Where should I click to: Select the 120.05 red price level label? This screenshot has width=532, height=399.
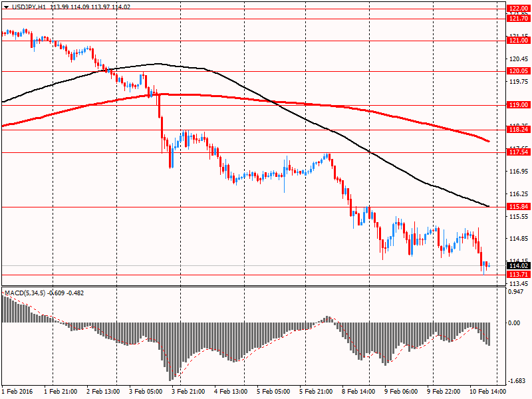click(519, 71)
